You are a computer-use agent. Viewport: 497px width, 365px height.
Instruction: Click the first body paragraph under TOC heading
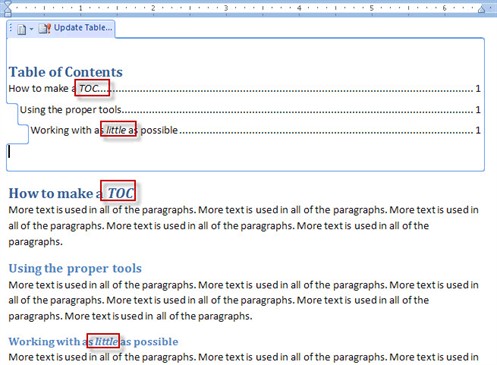pos(243,226)
